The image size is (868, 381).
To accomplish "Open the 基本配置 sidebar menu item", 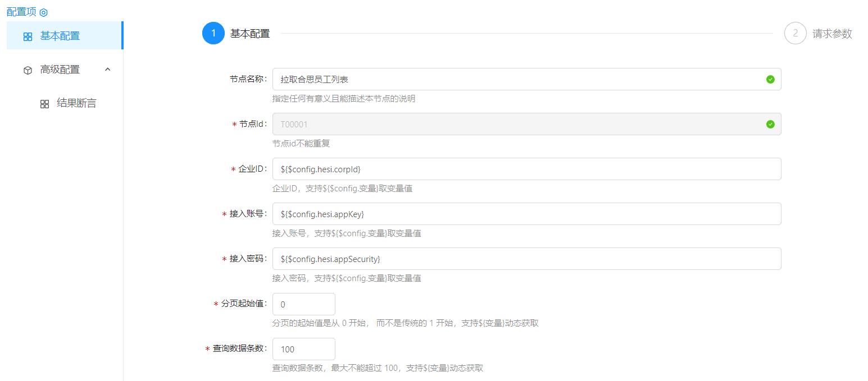I will click(x=60, y=36).
